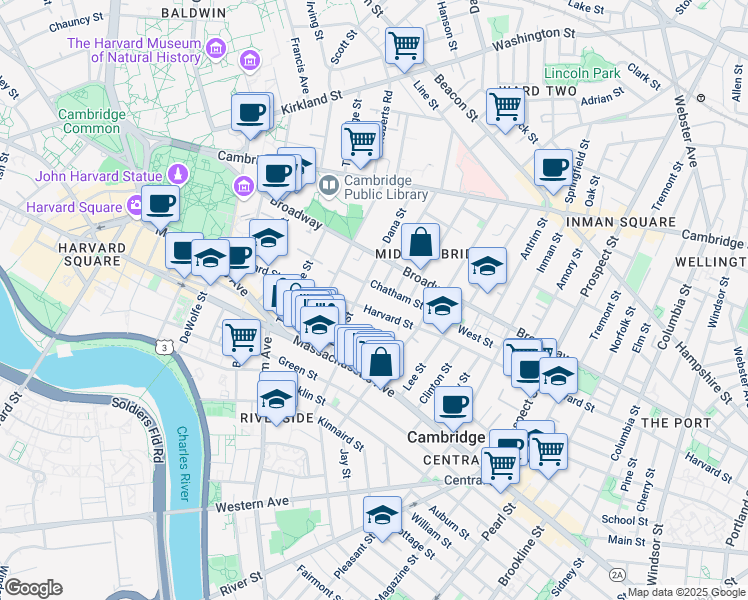Image resolution: width=748 pixels, height=600 pixels.
Task: Select the shopping cart marker by Ward Two
Action: click(x=505, y=111)
